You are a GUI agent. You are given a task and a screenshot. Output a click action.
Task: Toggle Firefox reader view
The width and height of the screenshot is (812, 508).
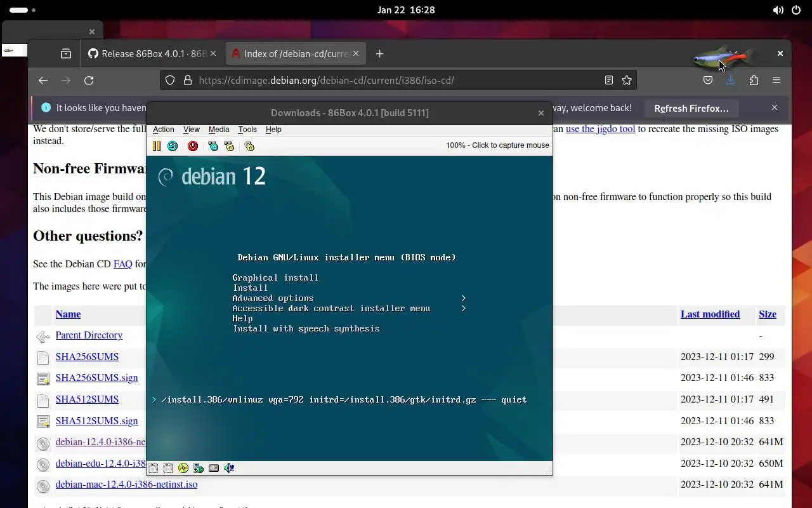coord(609,80)
